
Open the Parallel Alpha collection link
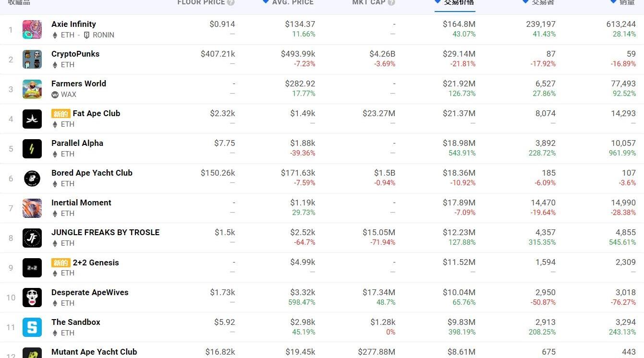tap(77, 143)
